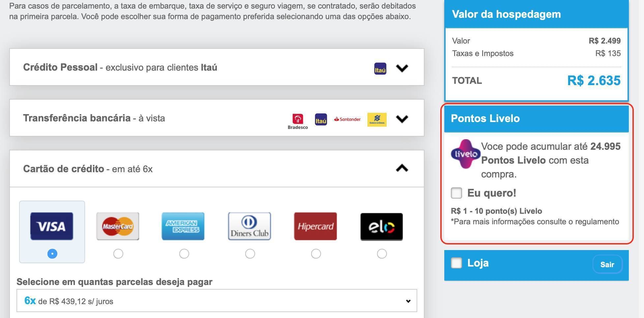Screen dimensions: 644x318
Task: Click the Cartão de crédito section title
Action: [88, 169]
